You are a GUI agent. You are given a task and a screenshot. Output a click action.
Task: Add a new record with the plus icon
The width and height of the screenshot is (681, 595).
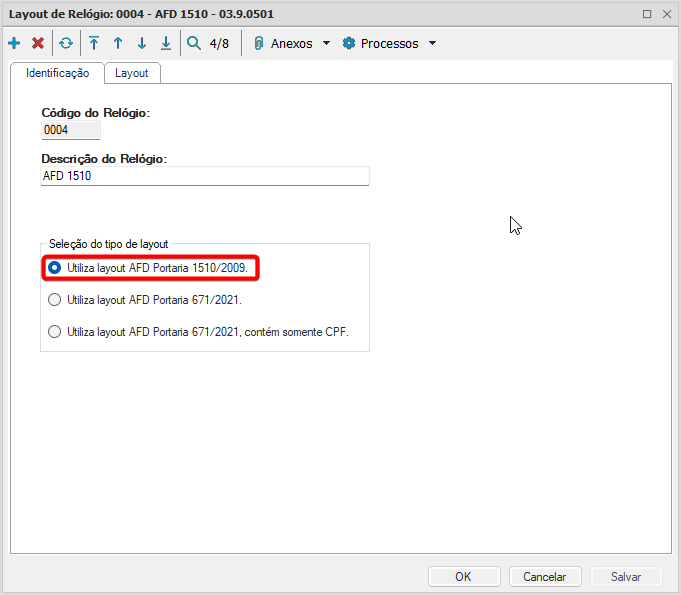click(x=14, y=43)
